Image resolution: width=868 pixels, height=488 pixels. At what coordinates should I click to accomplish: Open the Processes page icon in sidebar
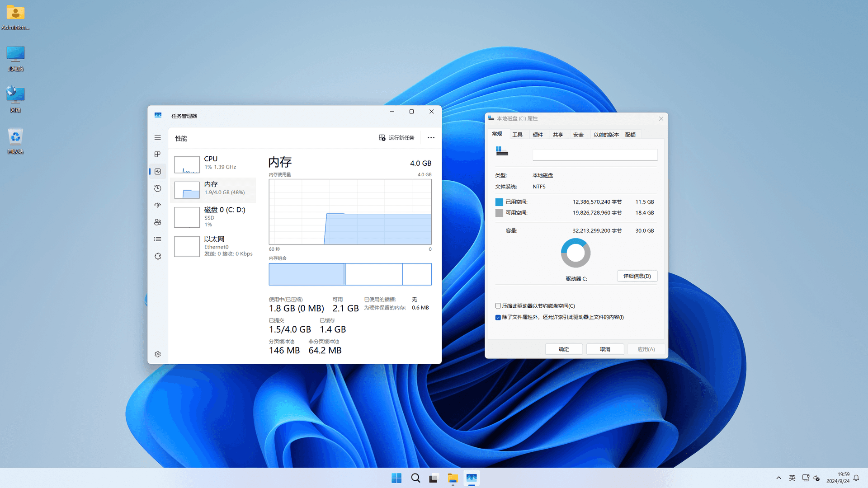click(x=157, y=155)
